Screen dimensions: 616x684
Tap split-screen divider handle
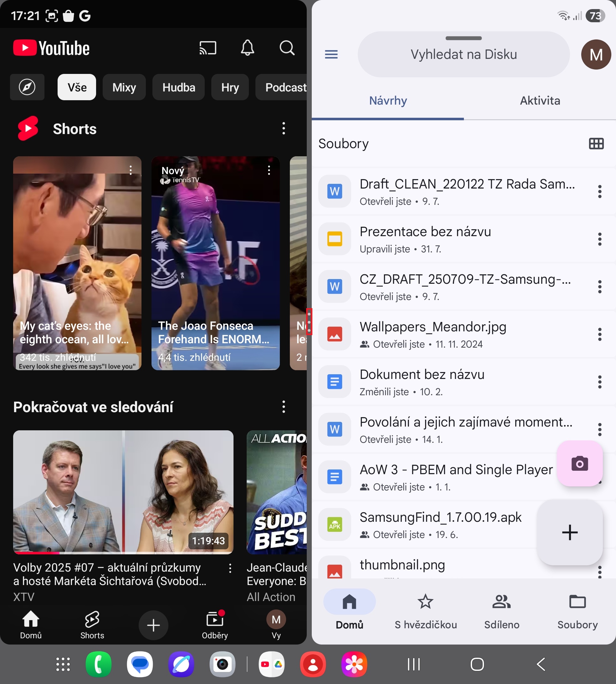(309, 322)
